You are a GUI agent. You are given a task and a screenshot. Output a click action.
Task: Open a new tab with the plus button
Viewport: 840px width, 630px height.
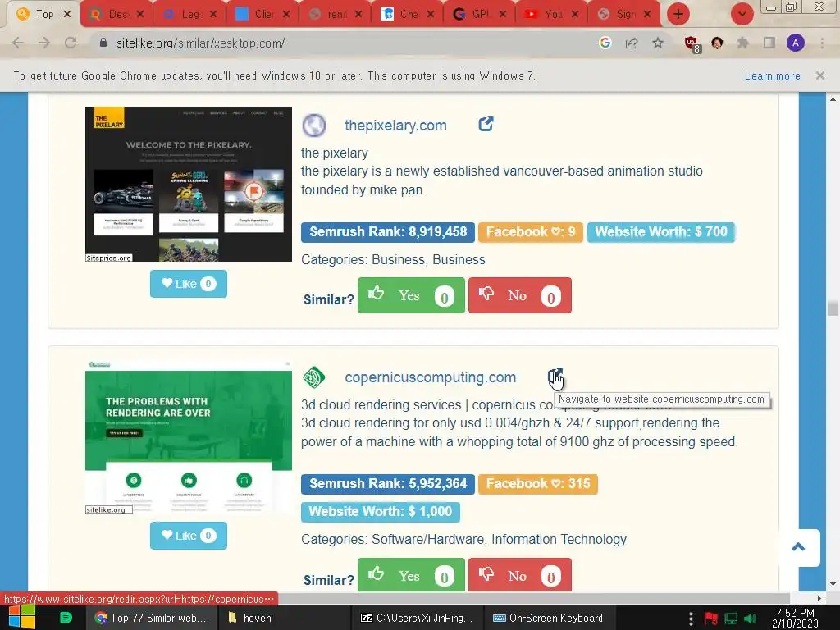(678, 14)
